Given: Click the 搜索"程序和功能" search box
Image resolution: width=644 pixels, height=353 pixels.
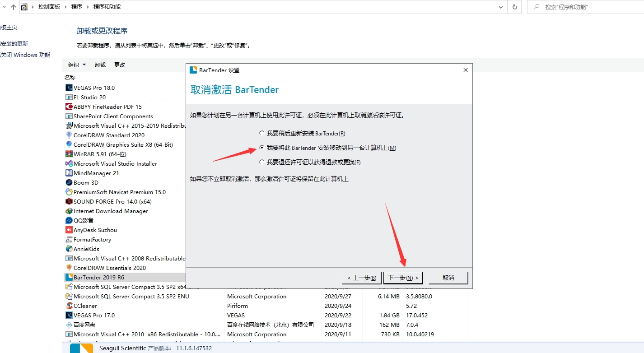Looking at the screenshot, I should click(x=585, y=7).
